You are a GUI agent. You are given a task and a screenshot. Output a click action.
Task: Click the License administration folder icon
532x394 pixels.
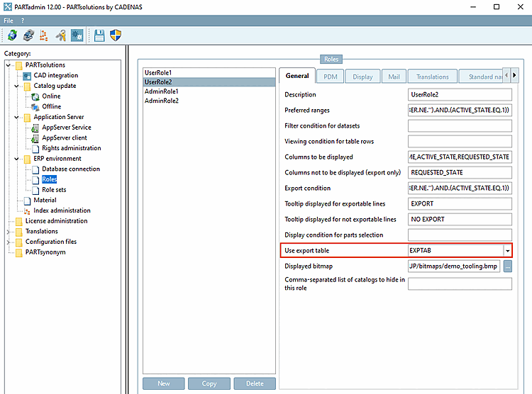pos(19,221)
